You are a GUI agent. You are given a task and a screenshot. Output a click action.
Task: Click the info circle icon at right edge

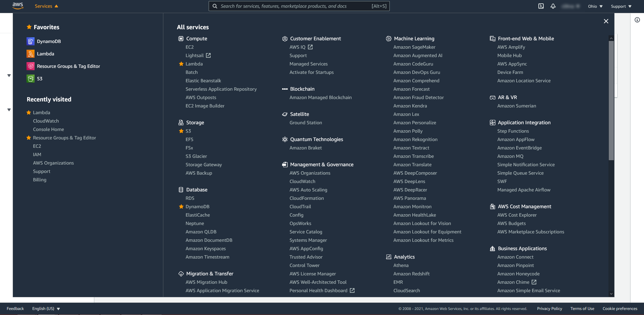click(637, 20)
